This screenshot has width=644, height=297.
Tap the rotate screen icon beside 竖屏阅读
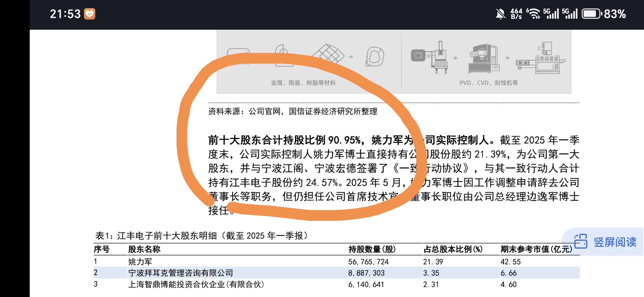click(x=581, y=241)
